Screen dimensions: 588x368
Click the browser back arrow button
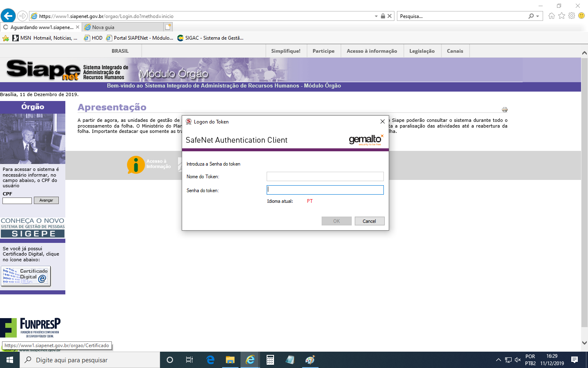tap(8, 16)
